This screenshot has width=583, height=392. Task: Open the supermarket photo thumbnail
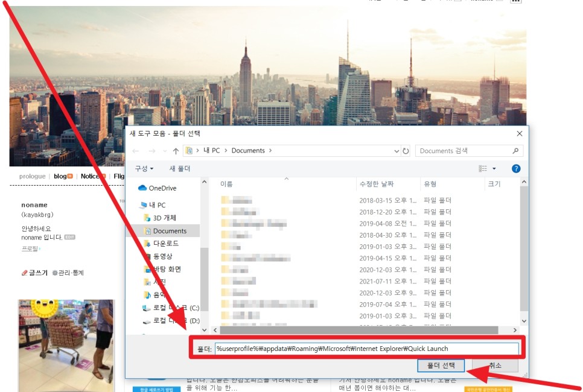click(66, 346)
